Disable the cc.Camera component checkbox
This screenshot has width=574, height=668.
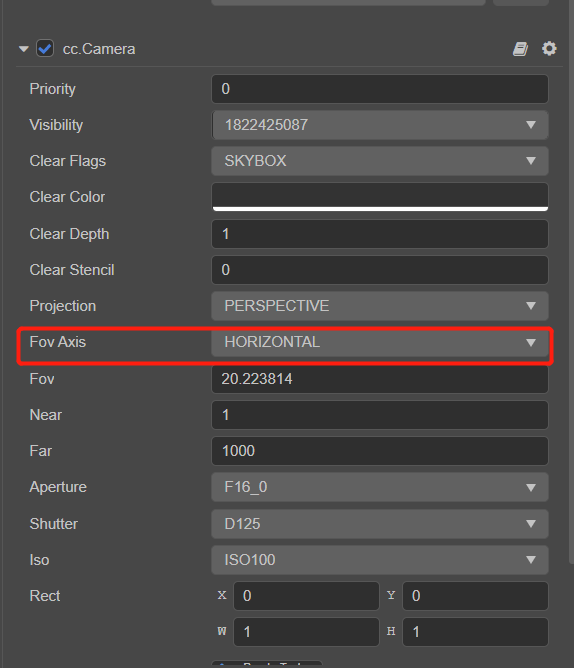tap(45, 49)
